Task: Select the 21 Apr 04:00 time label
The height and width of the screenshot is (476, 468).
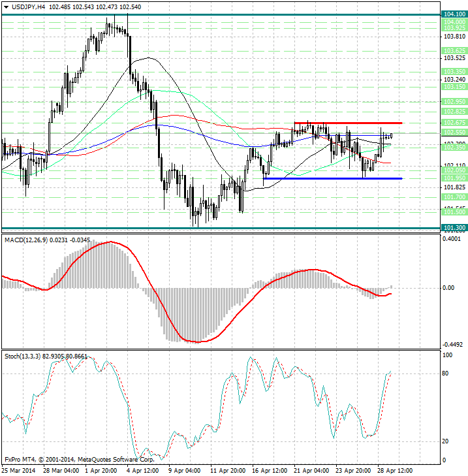Action: point(311,471)
